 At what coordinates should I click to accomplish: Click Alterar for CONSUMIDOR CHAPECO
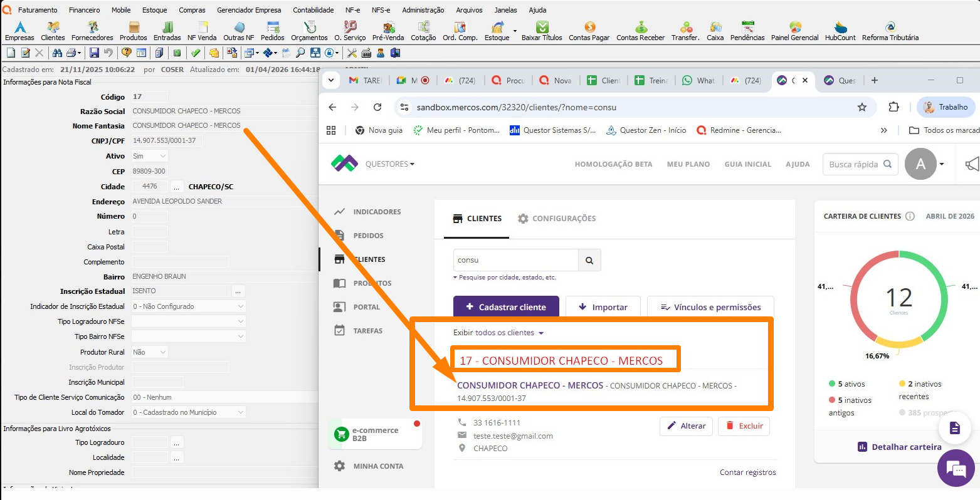click(x=687, y=426)
